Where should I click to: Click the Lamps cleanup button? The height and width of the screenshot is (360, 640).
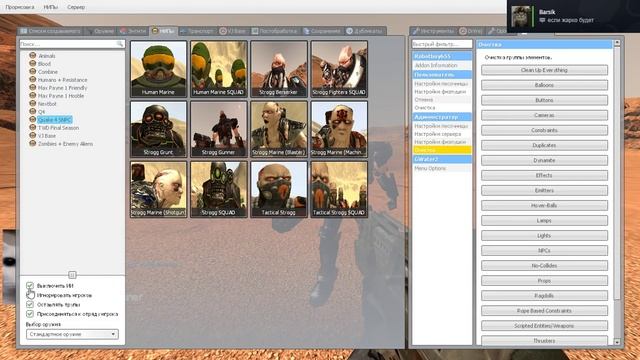click(x=544, y=220)
